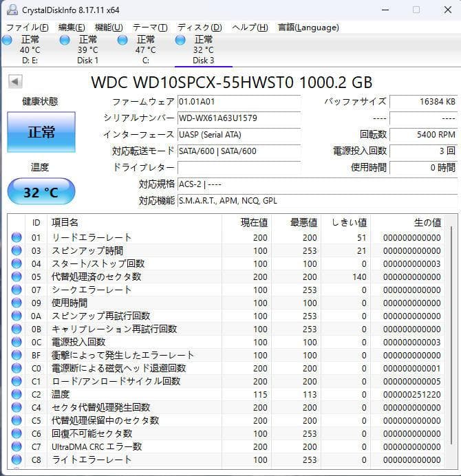Click status orb for ID C0 row
The width and height of the screenshot is (461, 476).
pyautogui.click(x=17, y=368)
